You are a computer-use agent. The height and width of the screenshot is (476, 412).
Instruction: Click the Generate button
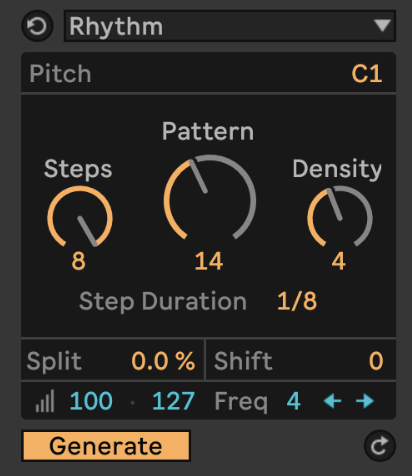106,446
